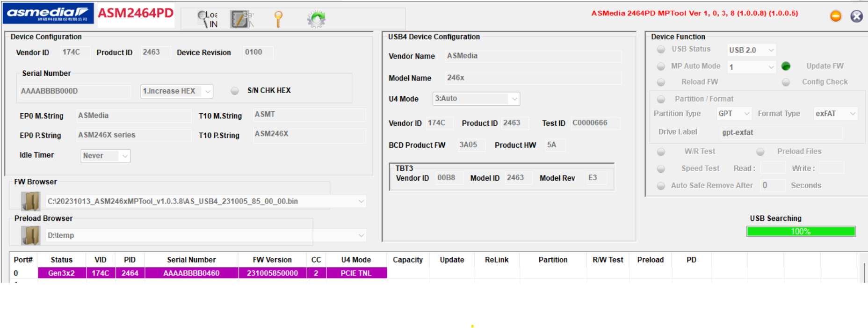Viewport: 868px width, 328px height.
Task: Open the Partition Type GPT dropdown
Action: [734, 114]
